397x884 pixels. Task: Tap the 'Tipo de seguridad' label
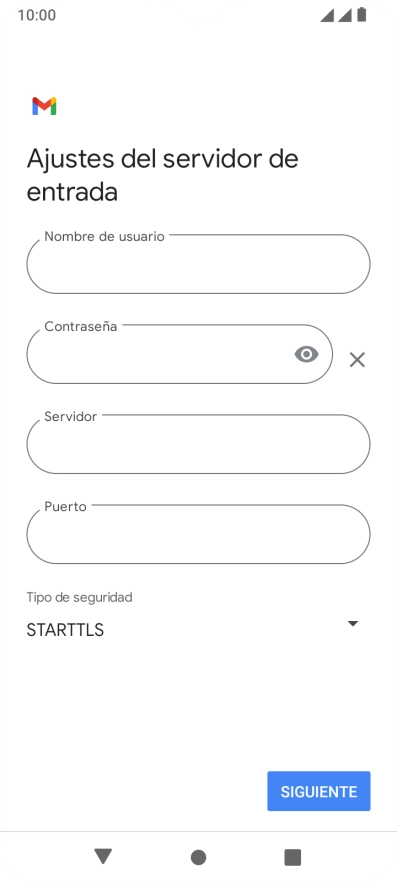pyautogui.click(x=80, y=597)
